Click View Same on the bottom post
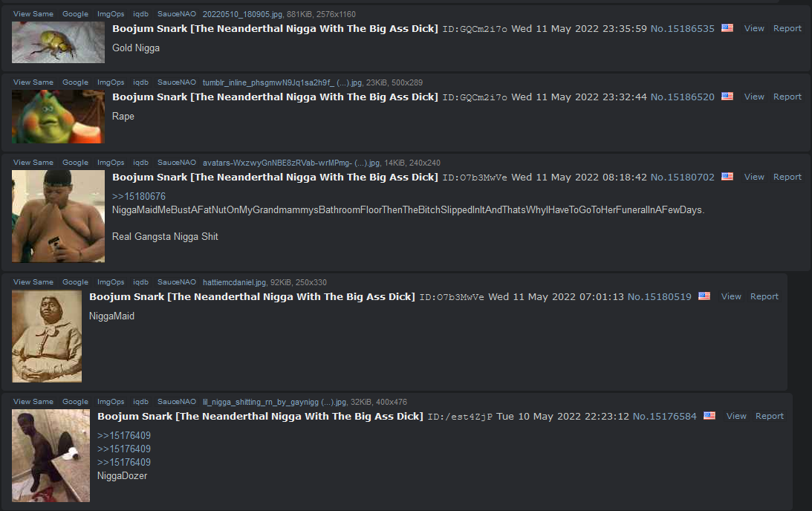 [33, 402]
